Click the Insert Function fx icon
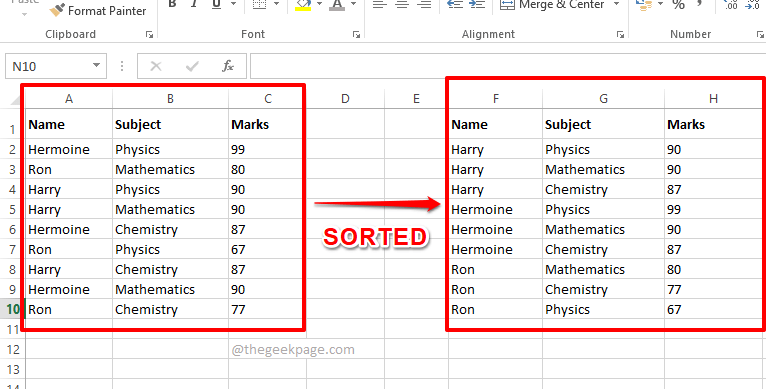 tap(228, 66)
